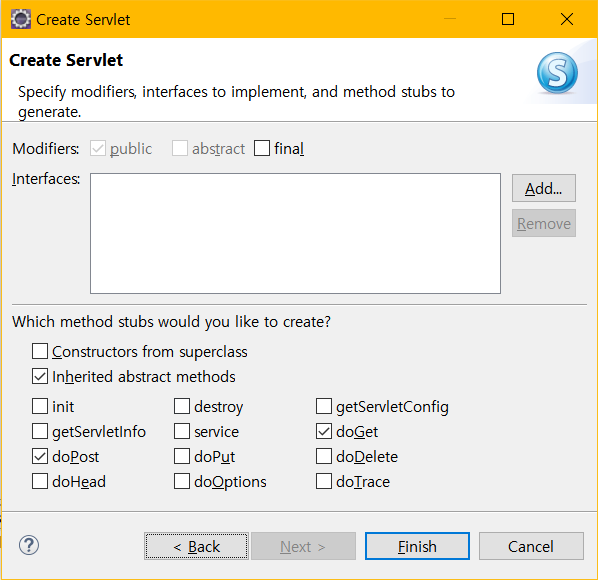Uncheck the doPost method stub
This screenshot has height=580, width=598.
point(40,456)
